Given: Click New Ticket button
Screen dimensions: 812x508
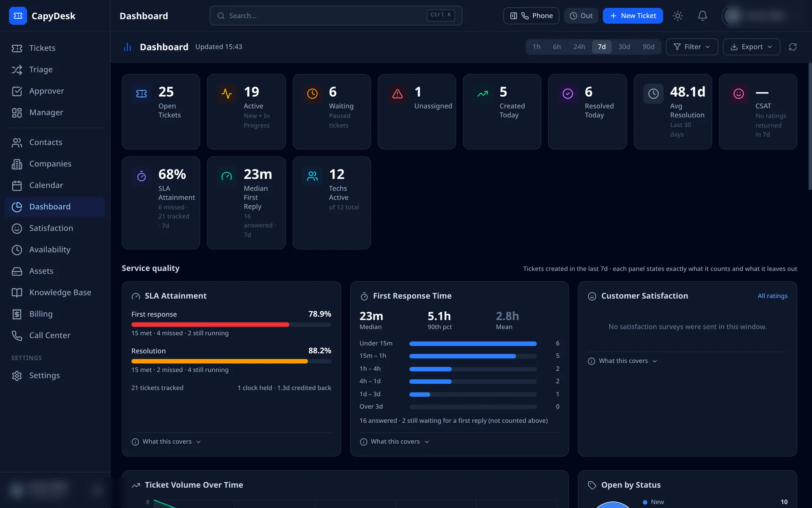Looking at the screenshot, I should click(633, 16).
